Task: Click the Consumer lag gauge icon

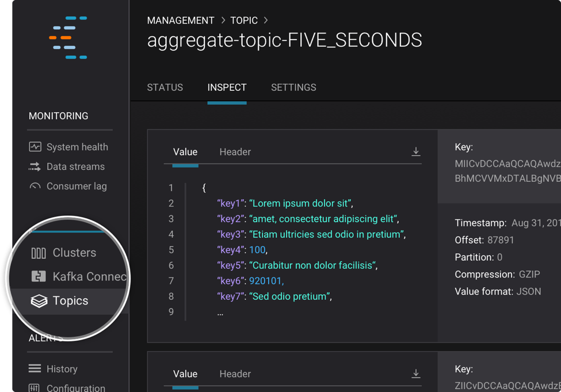Action: (35, 186)
